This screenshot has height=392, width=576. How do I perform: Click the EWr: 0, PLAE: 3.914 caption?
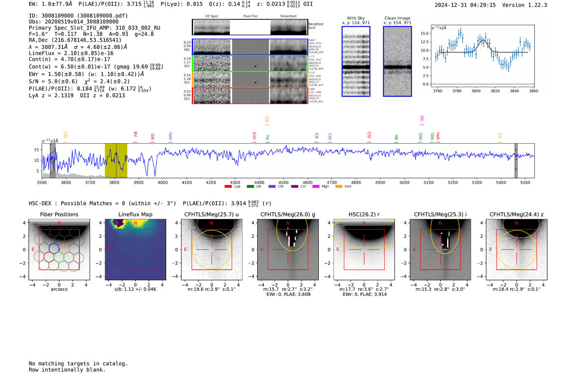pyautogui.click(x=365, y=294)
